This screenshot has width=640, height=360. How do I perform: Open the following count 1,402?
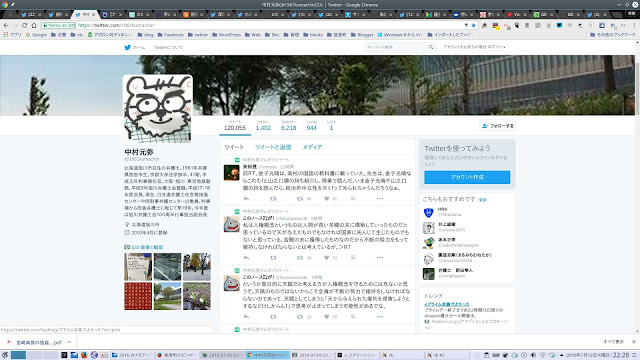263,125
